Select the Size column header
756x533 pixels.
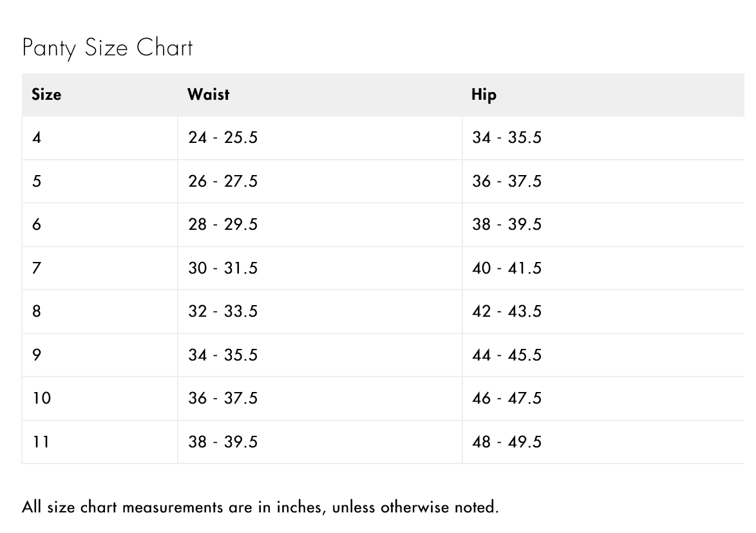pos(46,95)
